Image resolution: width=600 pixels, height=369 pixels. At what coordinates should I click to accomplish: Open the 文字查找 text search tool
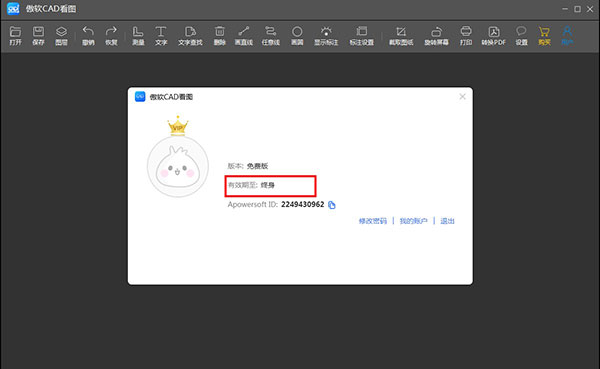click(x=190, y=36)
